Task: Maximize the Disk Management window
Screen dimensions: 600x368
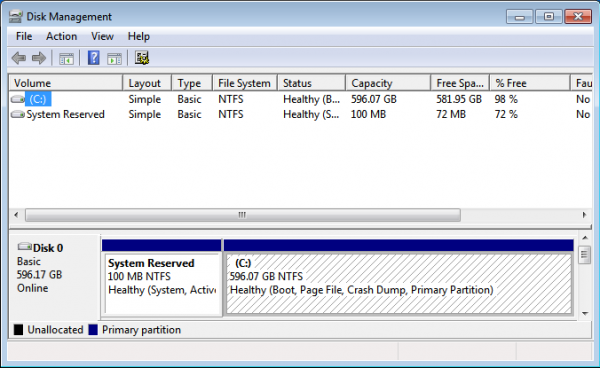Action: click(x=548, y=17)
